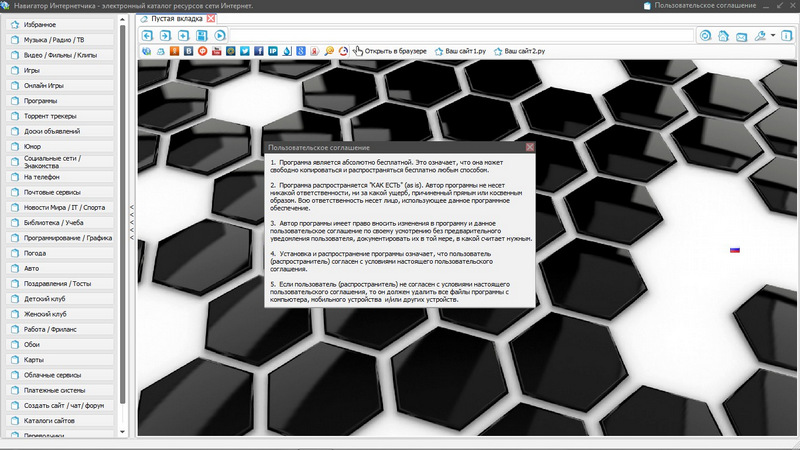The width and height of the screenshot is (800, 450).
Task: Open the Избранное category
Action: [x=60, y=24]
